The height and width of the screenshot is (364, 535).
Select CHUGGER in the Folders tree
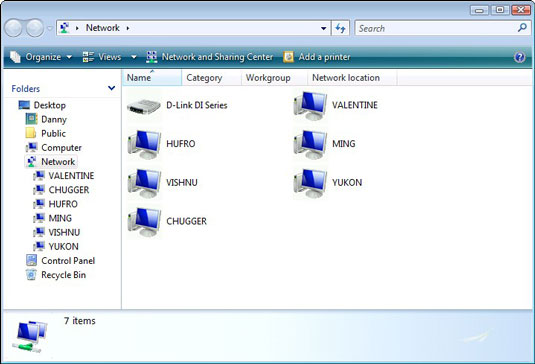tap(69, 190)
